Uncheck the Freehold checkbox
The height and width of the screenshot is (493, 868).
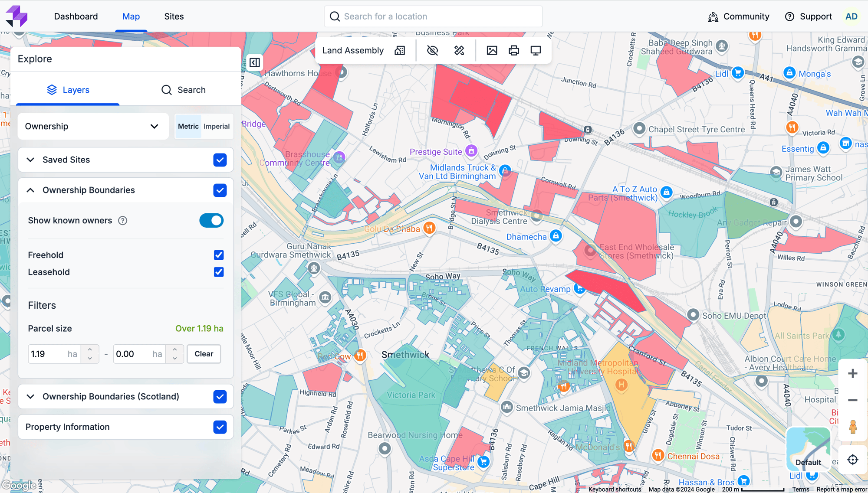pyautogui.click(x=219, y=255)
